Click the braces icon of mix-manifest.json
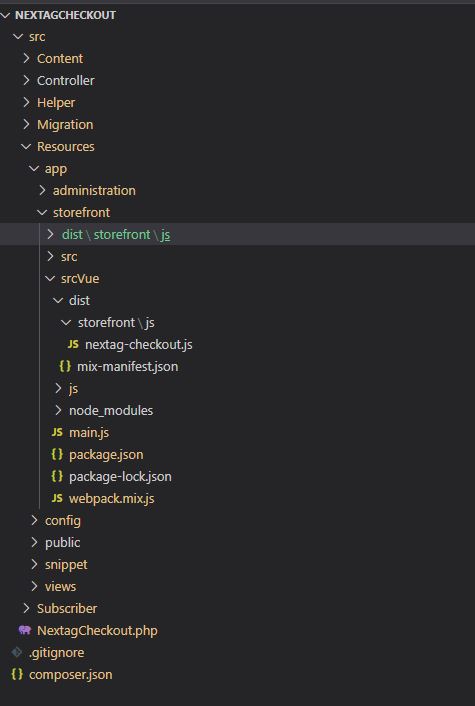 point(65,367)
